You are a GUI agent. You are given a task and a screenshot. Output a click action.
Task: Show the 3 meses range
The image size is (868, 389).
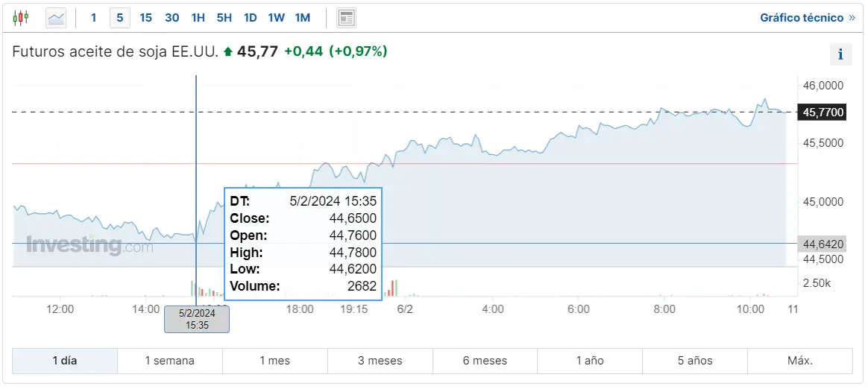(x=380, y=361)
